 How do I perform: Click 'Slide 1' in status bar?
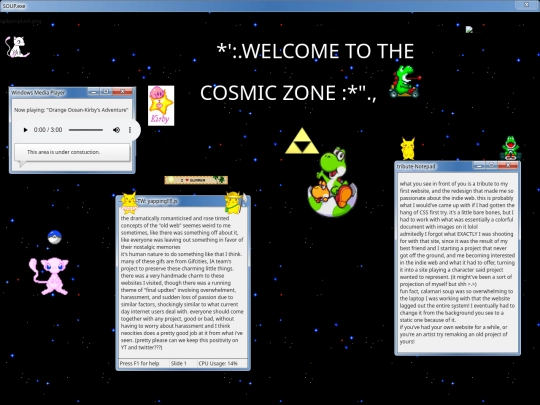coord(179,363)
